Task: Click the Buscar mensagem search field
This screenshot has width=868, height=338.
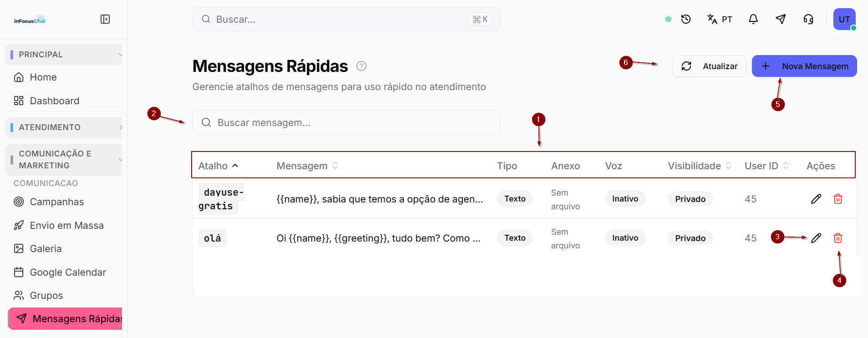Action: pos(346,122)
